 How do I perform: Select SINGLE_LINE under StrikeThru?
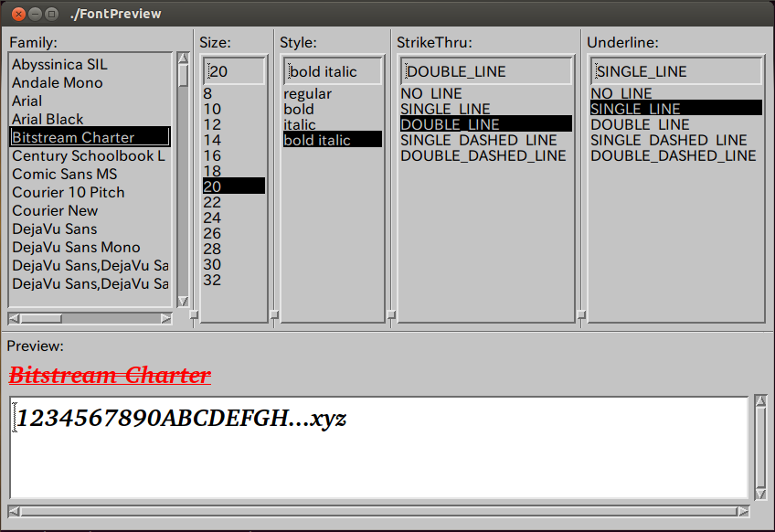[486, 110]
